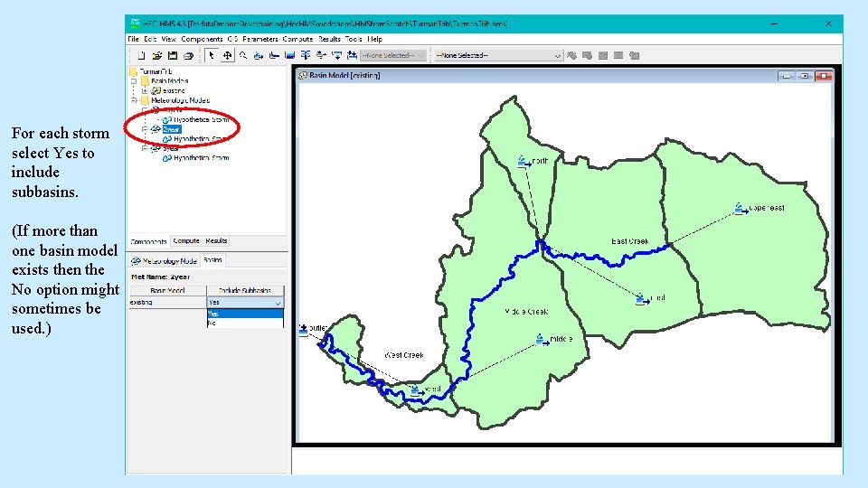Image resolution: width=868 pixels, height=488 pixels.
Task: Click the Compute run toolbar icon
Action: [571, 55]
